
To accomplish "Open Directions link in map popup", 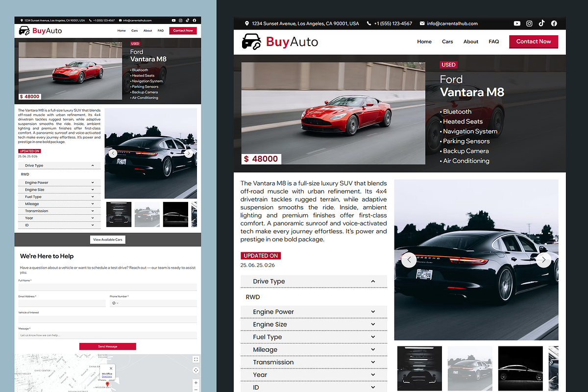I will pos(107,376).
